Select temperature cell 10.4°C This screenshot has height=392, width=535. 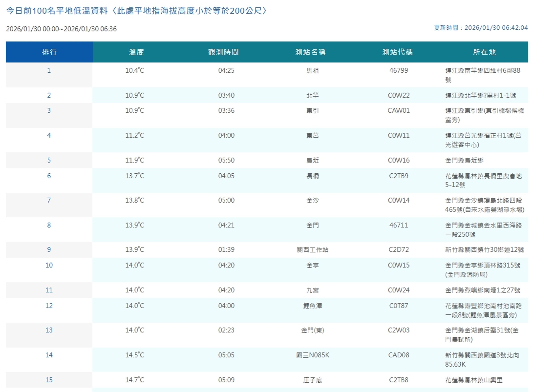(135, 70)
